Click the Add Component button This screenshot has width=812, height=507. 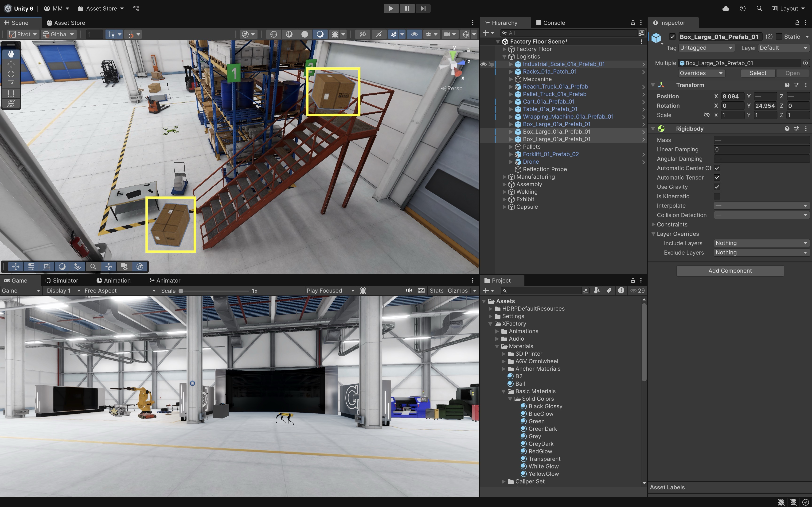tap(730, 271)
